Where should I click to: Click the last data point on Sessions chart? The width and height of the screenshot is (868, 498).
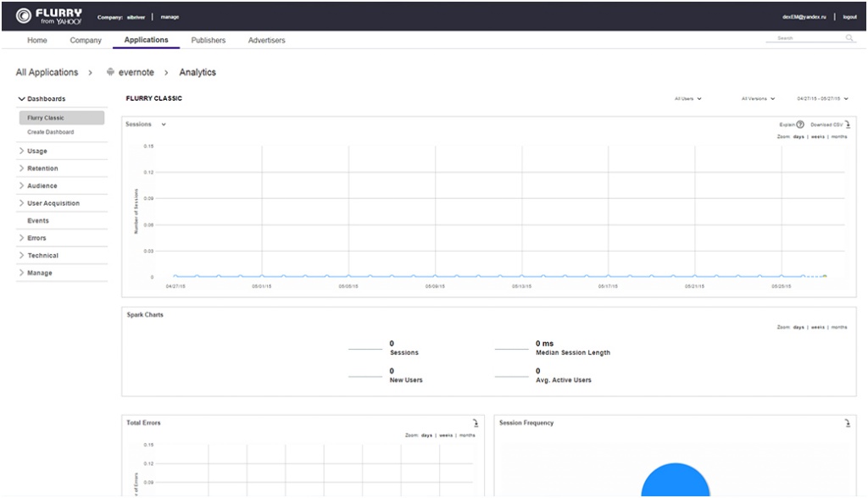[x=825, y=276]
